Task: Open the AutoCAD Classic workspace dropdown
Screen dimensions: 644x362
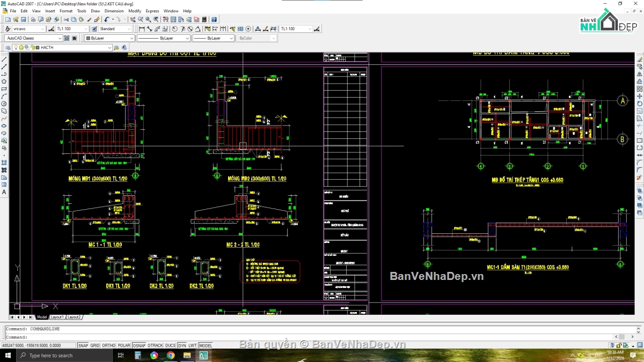Action: 34,38
